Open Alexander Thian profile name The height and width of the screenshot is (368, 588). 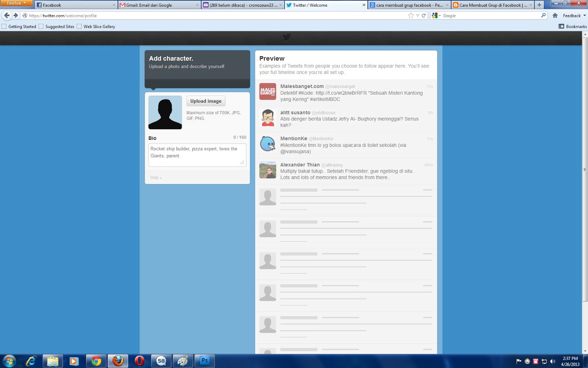(300, 164)
